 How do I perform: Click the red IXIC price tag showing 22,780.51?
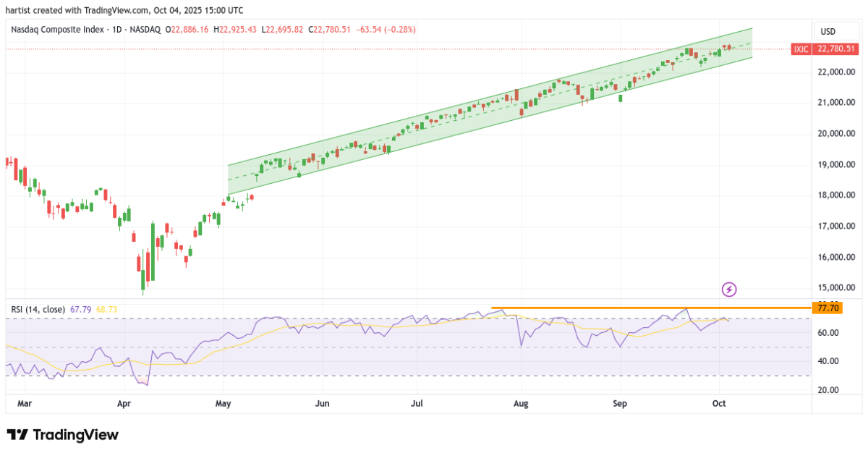825,49
